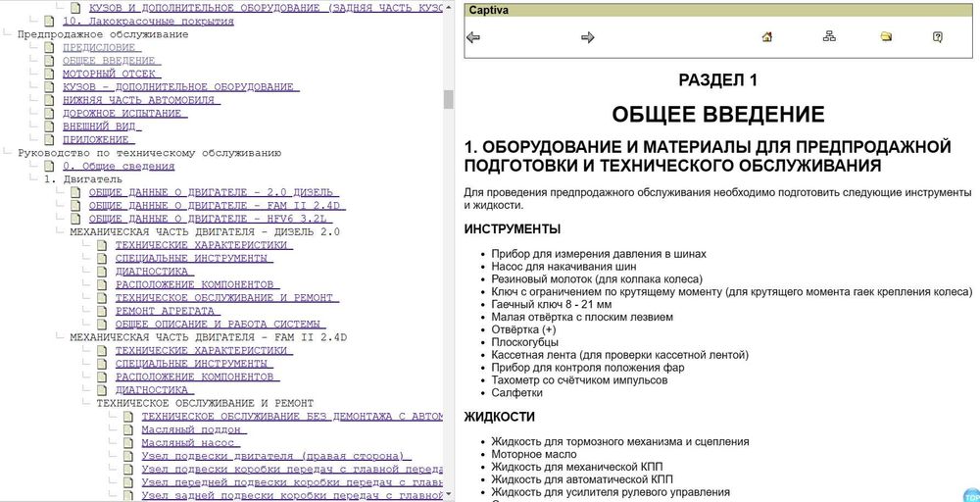Click the forward arrow navigation icon
The image size is (980, 502).
587,37
